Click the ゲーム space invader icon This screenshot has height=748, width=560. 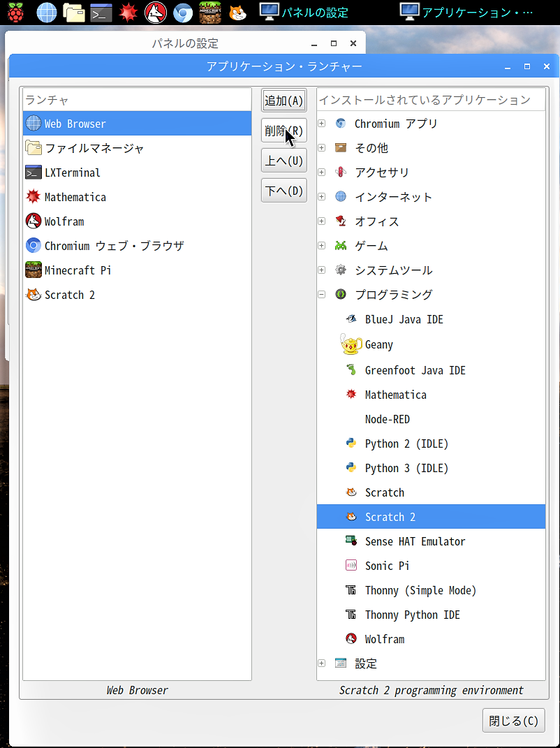point(341,246)
